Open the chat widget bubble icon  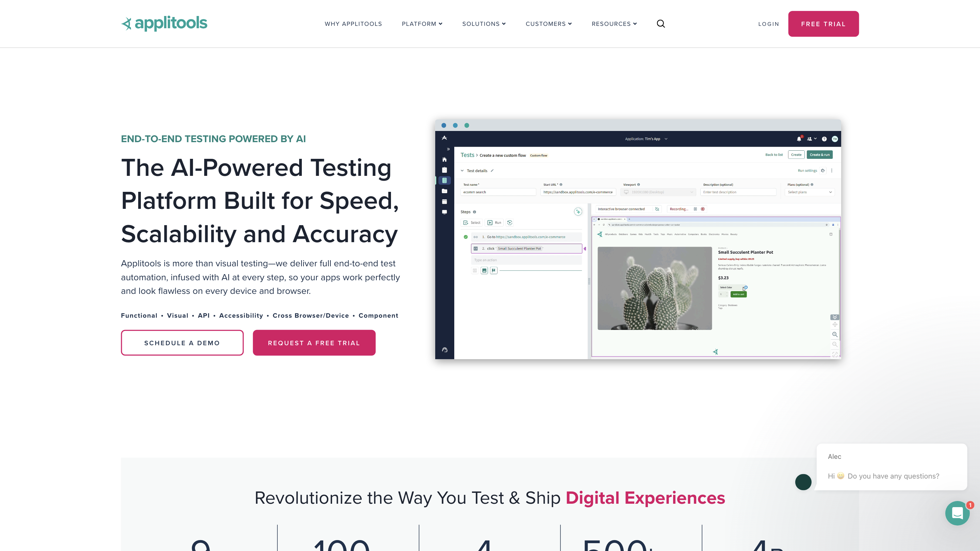(957, 513)
